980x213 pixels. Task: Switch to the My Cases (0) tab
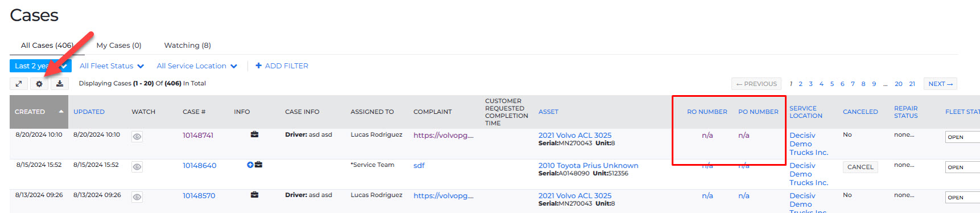click(119, 46)
